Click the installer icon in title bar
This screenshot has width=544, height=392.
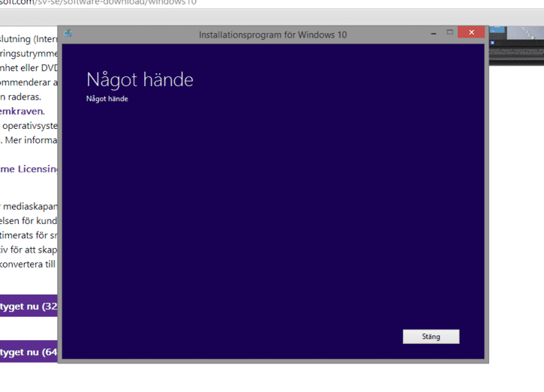pyautogui.click(x=68, y=34)
